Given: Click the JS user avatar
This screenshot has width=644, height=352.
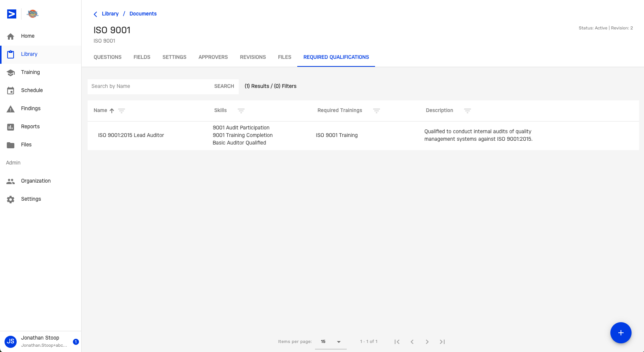Looking at the screenshot, I should click(11, 341).
